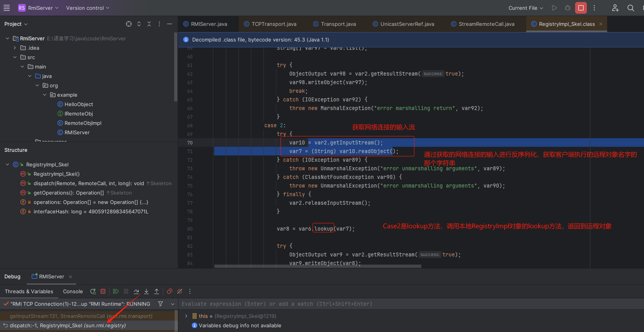Viewport: 644px width, 332px height.
Task: Expand the 'this' variable node
Action: (186, 316)
